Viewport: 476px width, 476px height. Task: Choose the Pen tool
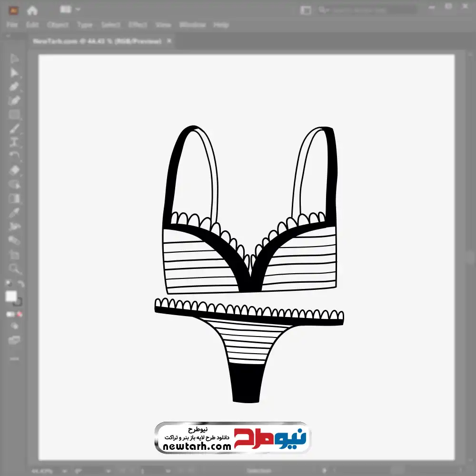coord(14,87)
